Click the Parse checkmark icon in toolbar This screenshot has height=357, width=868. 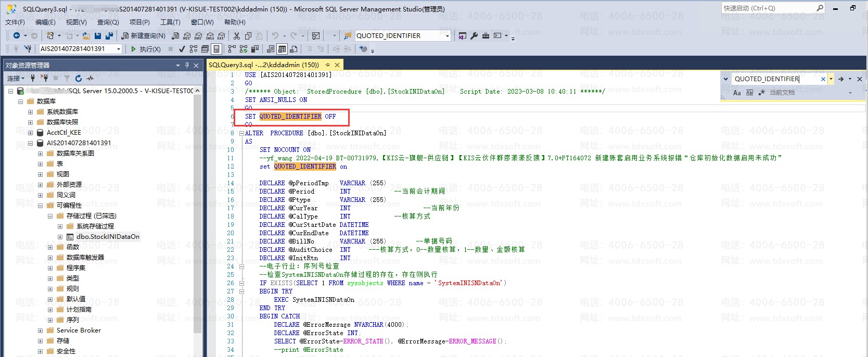pyautogui.click(x=182, y=49)
